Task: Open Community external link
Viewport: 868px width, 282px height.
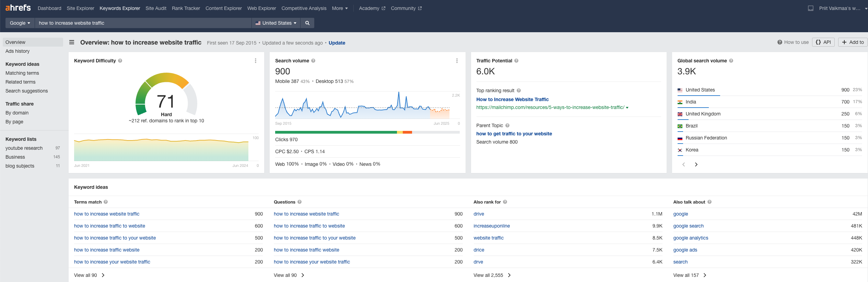Action: [406, 8]
